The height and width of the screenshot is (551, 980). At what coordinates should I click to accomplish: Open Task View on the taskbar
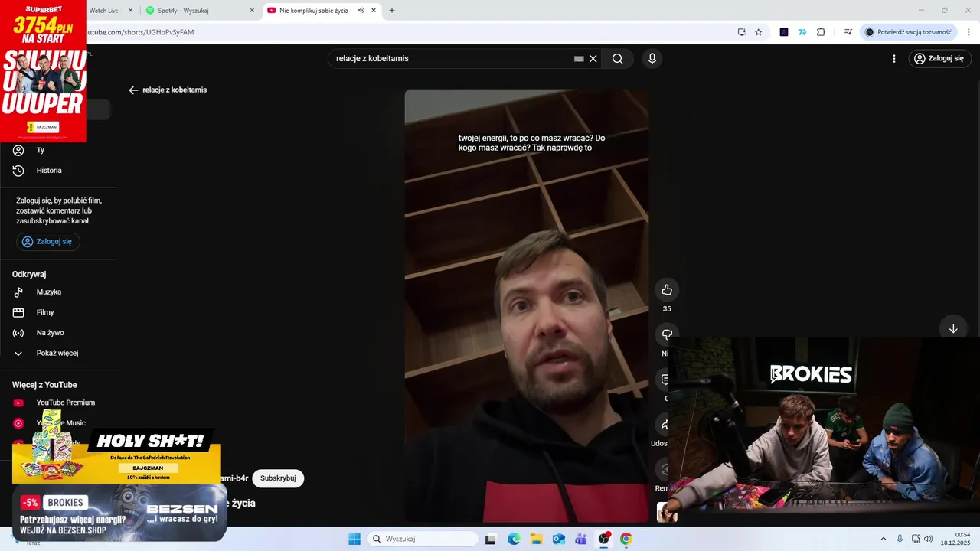[491, 539]
